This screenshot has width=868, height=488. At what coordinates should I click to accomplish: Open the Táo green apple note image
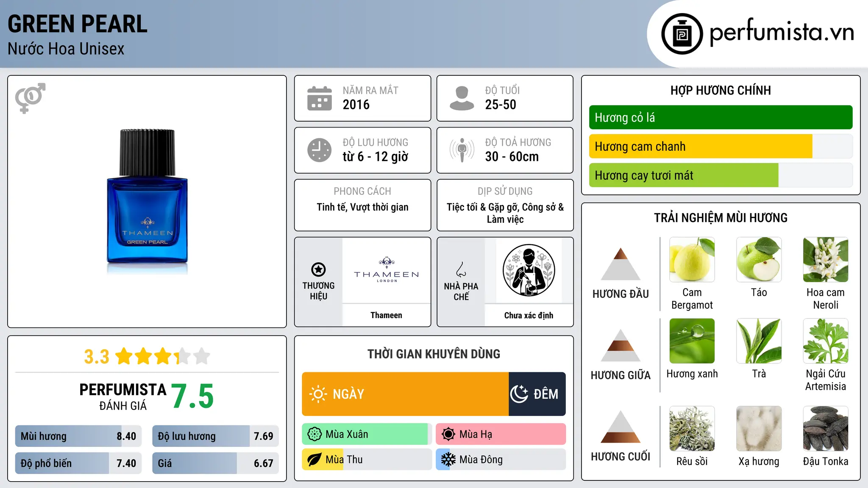759,260
